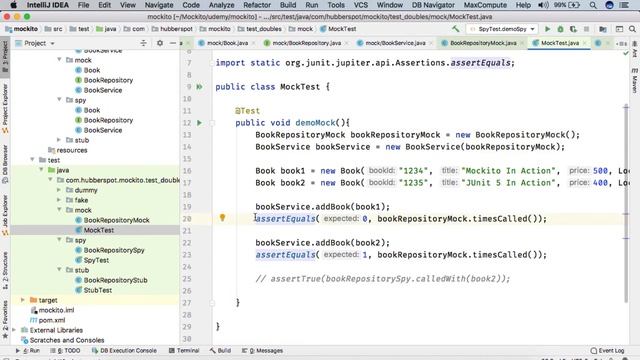Run the SpyTest.demoSpy configuration
The width and height of the screenshot is (640, 360).
pyautogui.click(x=547, y=29)
